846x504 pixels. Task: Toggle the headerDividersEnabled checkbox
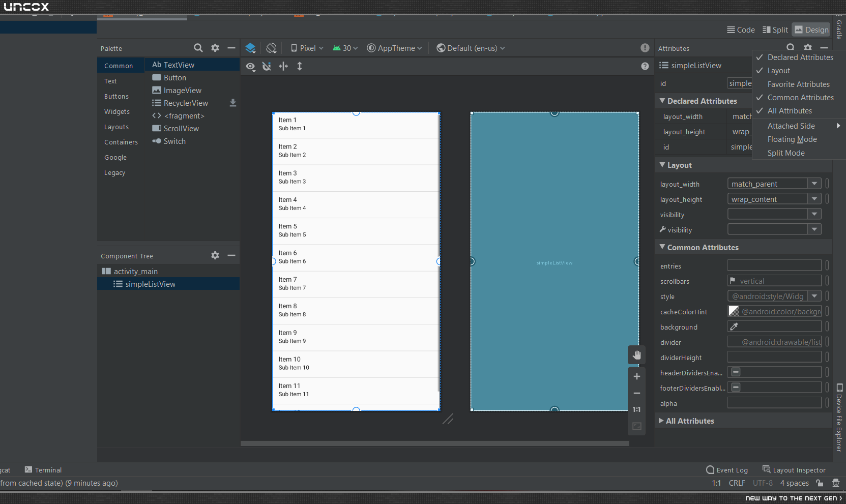point(736,372)
